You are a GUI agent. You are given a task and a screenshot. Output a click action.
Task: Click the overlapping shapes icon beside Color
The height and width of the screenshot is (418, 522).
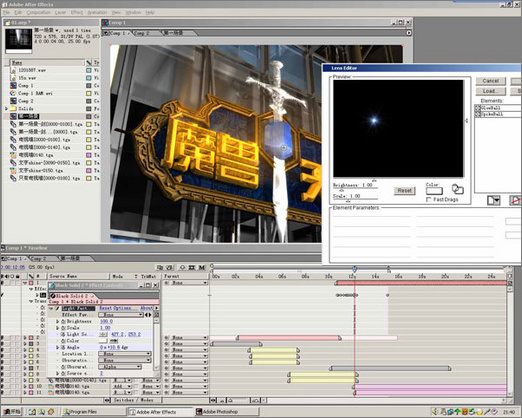click(x=457, y=189)
